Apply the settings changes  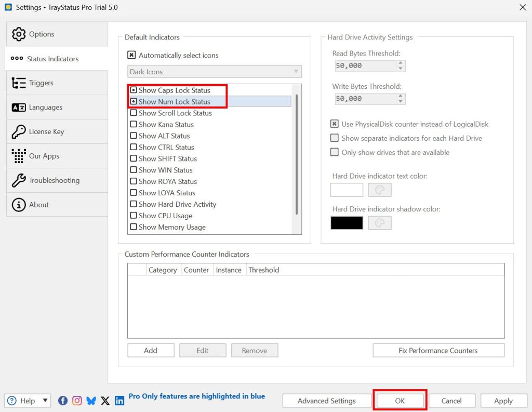(x=503, y=401)
